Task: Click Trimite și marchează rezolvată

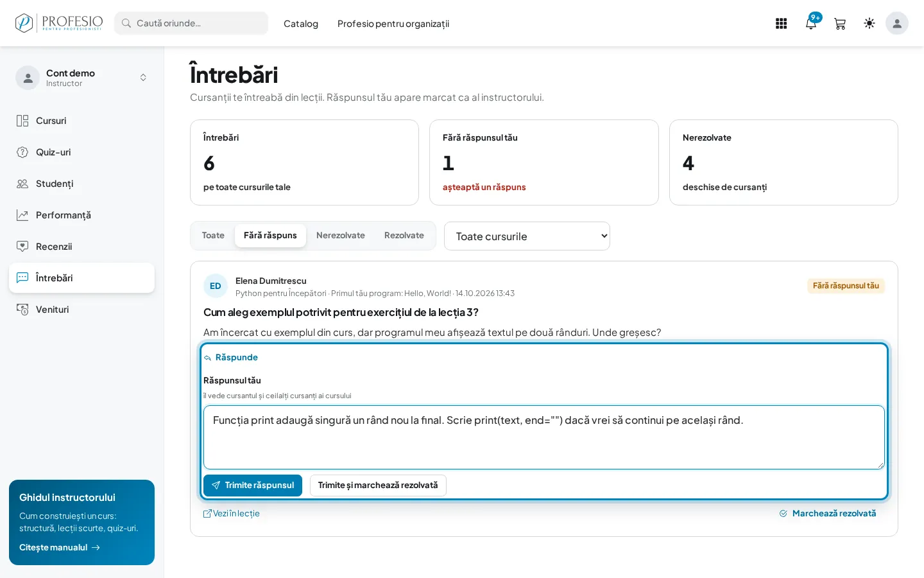Action: [378, 486]
